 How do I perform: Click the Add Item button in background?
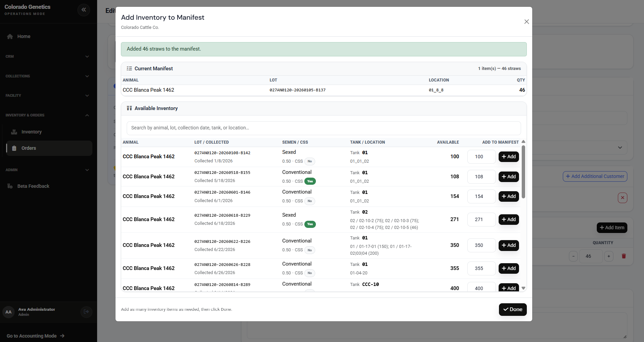[612, 228]
